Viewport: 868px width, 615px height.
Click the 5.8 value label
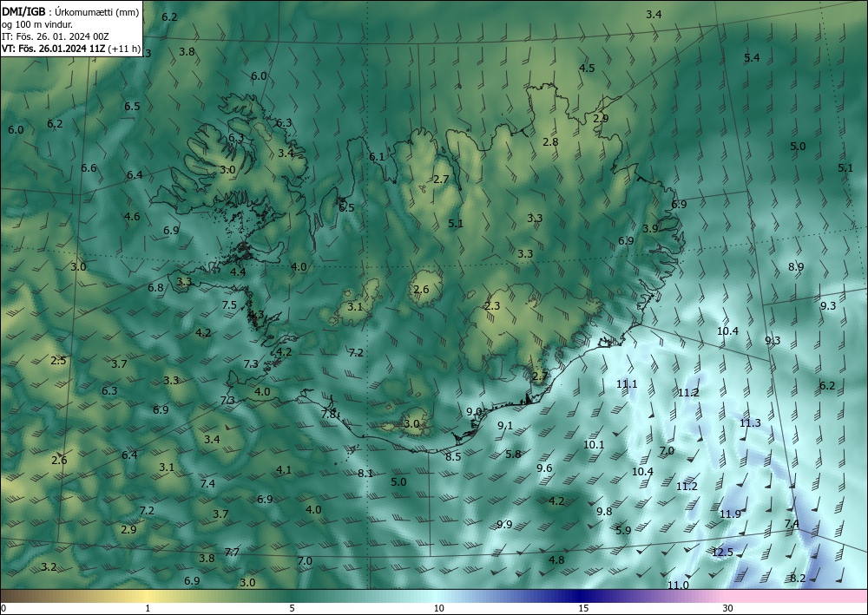513,454
